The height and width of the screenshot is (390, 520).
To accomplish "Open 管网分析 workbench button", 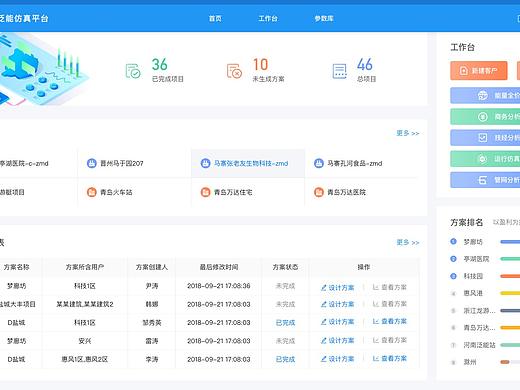I will (x=485, y=180).
